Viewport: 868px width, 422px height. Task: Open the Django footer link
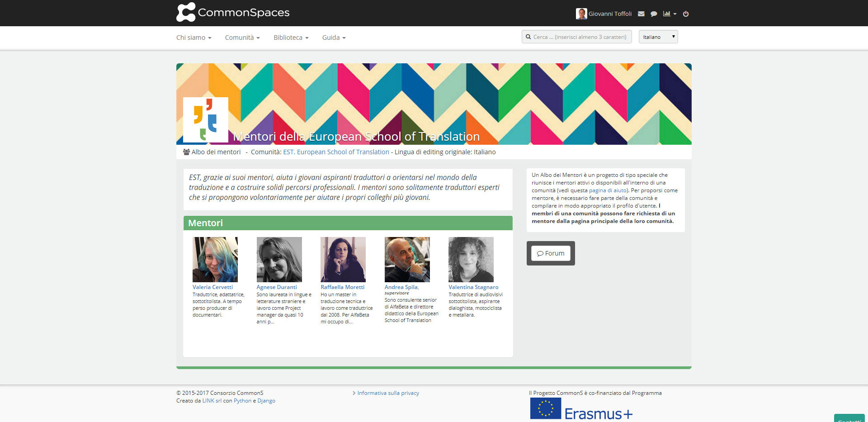tap(266, 401)
